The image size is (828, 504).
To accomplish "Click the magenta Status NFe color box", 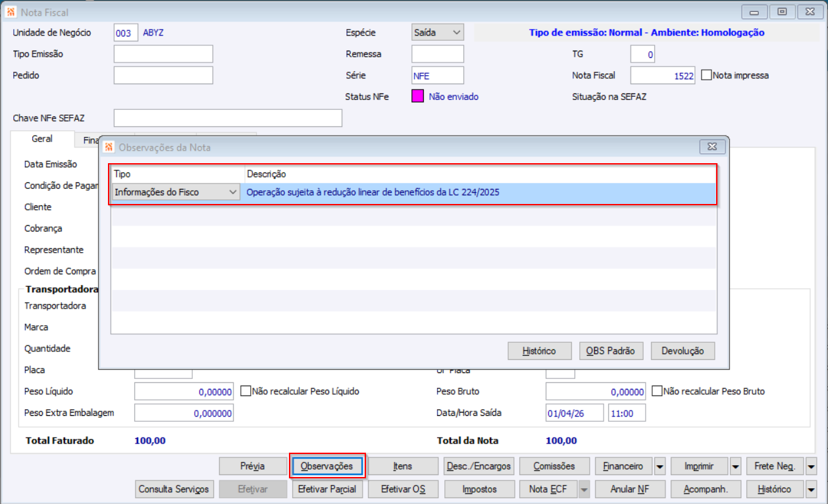I will [417, 96].
